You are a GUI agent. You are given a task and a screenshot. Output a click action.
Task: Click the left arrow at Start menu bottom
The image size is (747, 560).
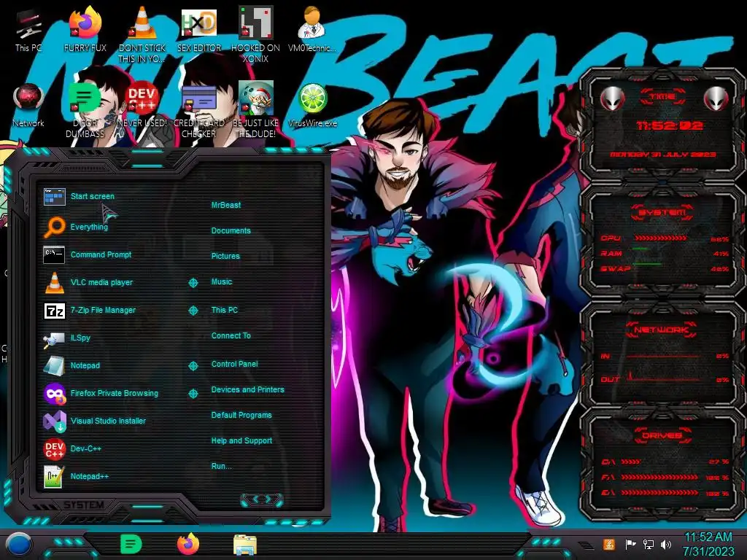255,499
